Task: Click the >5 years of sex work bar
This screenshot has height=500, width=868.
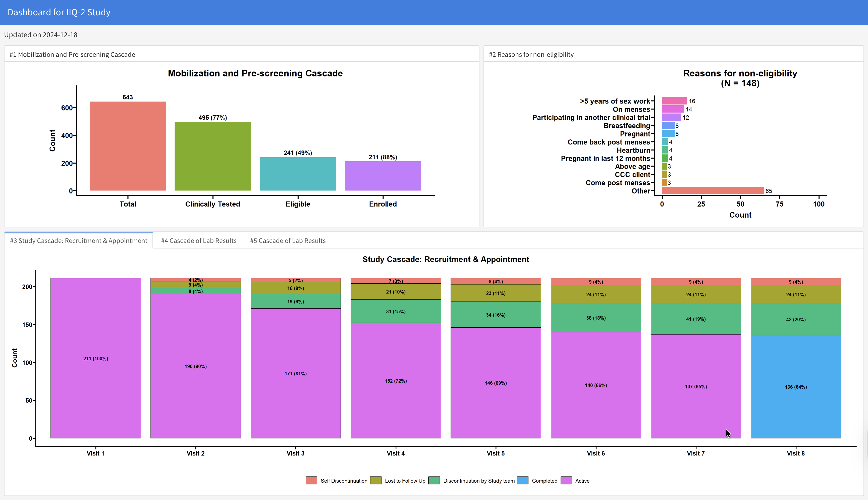Action: [674, 101]
